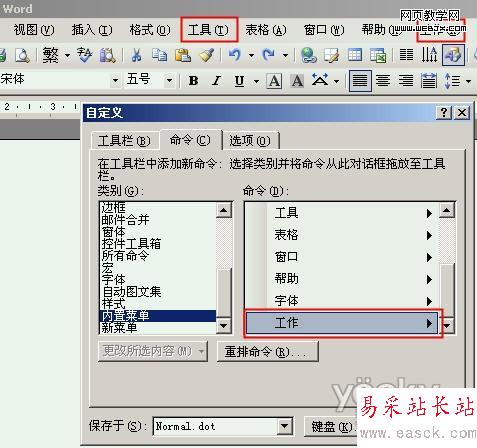Screen dimensions: 477x448
Task: Open the 繁 conversion dropdown arrow
Action: pos(67,55)
